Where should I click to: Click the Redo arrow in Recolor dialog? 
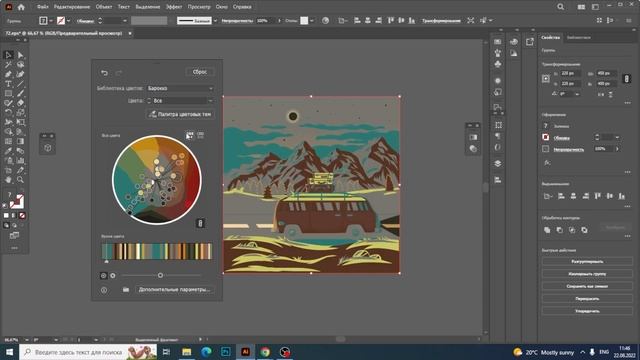click(x=119, y=73)
